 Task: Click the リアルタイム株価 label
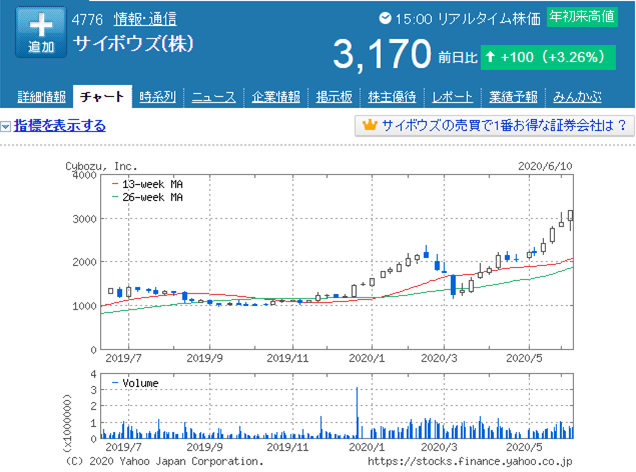(489, 19)
